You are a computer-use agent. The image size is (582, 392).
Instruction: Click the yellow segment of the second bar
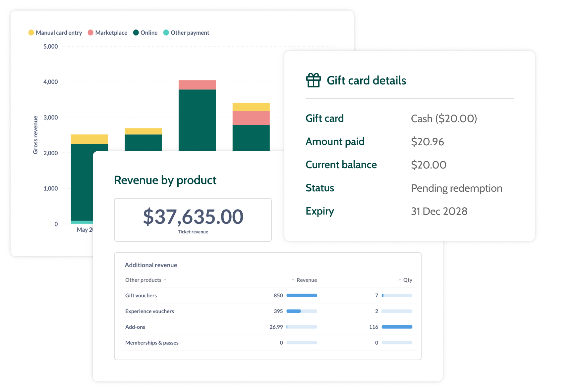143,131
